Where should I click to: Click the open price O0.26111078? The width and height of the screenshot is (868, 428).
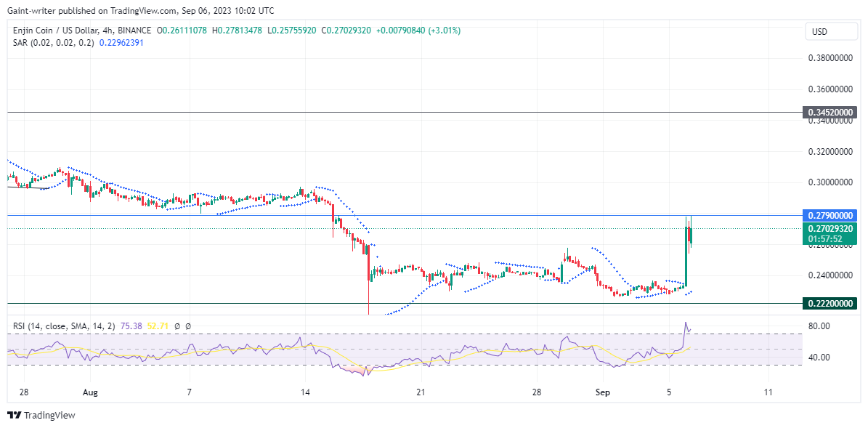(182, 31)
